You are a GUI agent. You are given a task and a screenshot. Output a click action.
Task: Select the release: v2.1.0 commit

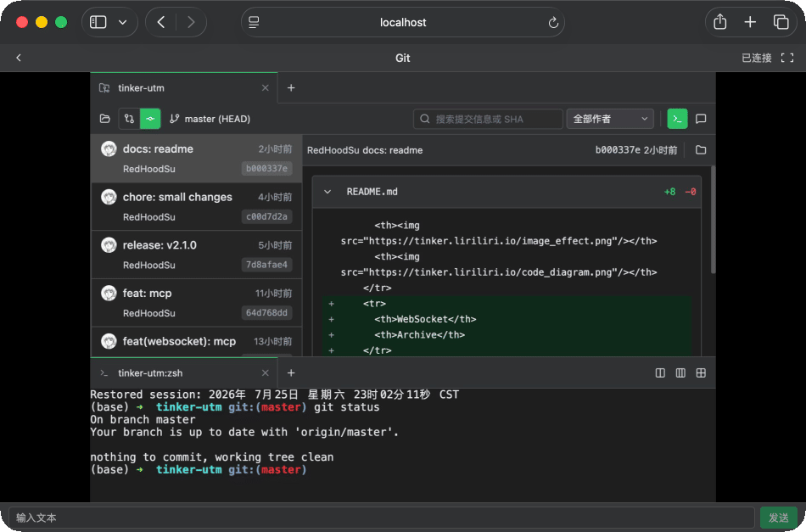tap(196, 255)
